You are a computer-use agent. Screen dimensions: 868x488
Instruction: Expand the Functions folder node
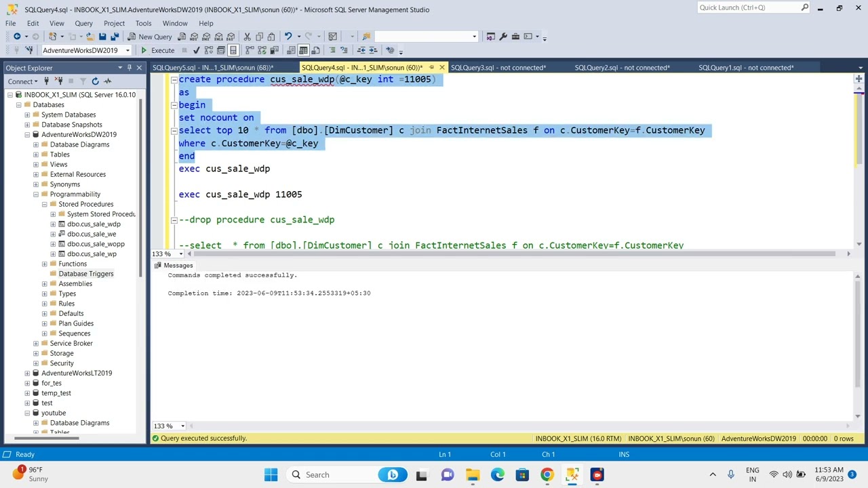click(44, 264)
